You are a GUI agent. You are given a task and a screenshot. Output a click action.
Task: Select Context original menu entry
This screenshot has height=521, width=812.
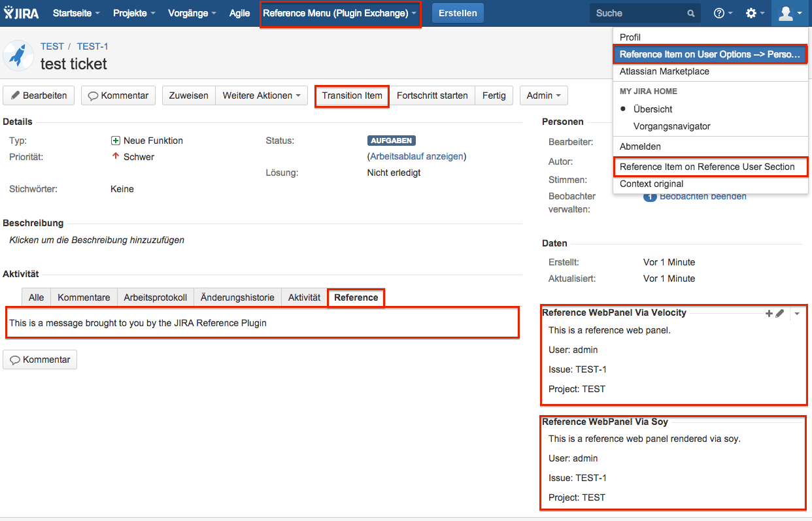[711, 184]
